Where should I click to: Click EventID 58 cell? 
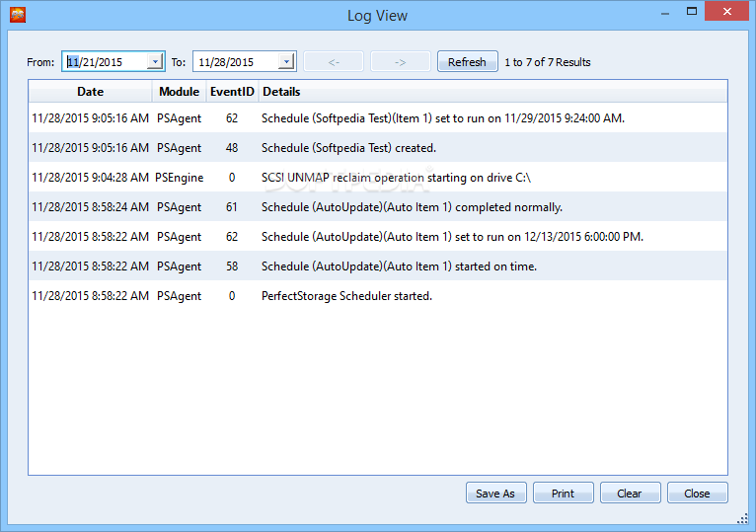[x=232, y=266]
